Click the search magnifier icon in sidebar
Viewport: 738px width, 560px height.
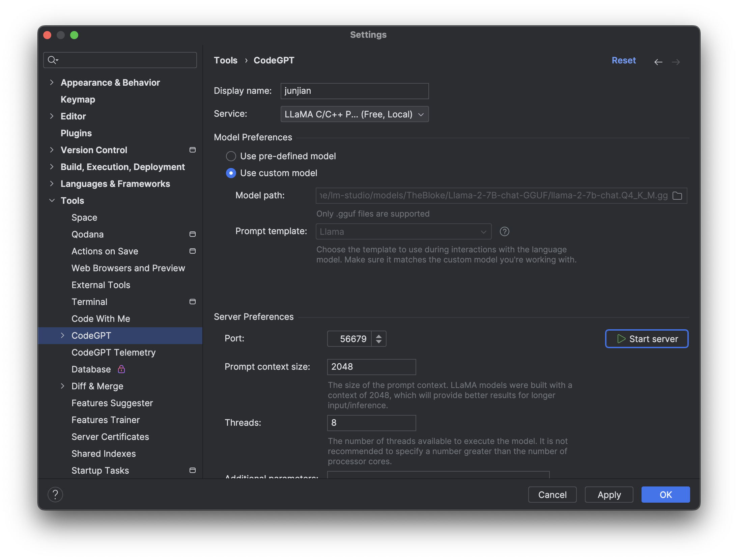click(52, 60)
